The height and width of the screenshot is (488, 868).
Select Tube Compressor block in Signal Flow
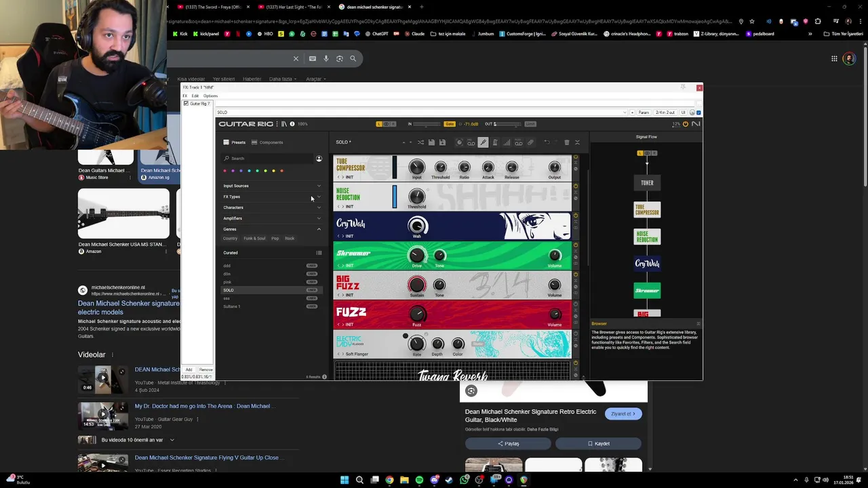[647, 210]
